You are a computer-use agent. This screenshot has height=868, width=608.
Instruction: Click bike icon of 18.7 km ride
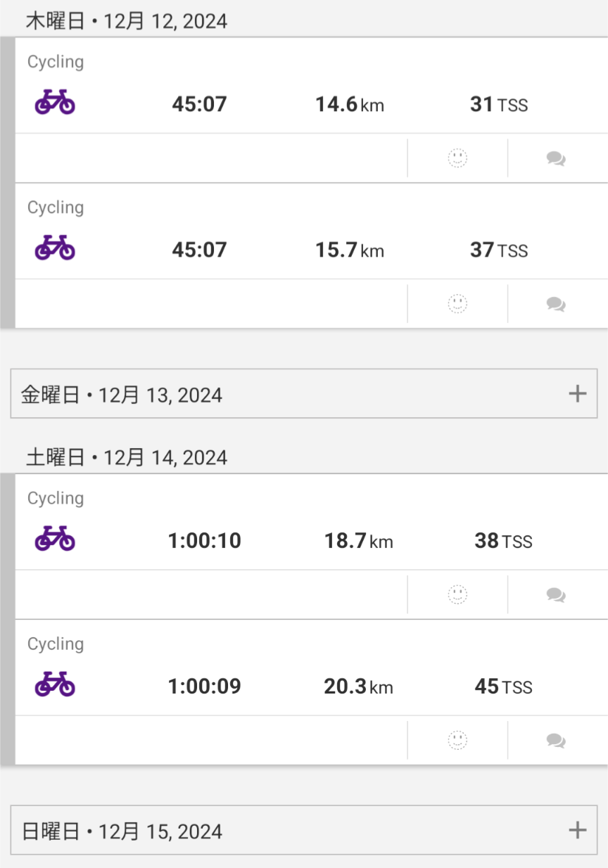pyautogui.click(x=55, y=540)
